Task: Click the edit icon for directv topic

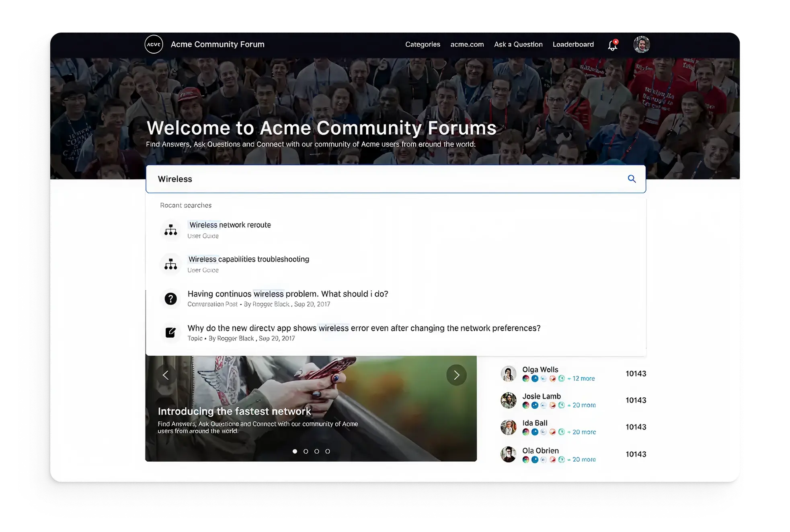Action: click(x=170, y=333)
